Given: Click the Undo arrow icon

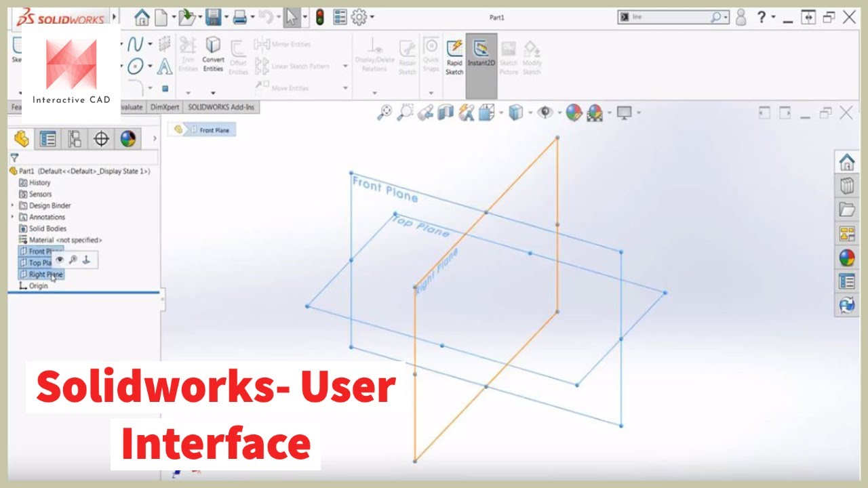Looking at the screenshot, I should coord(265,18).
